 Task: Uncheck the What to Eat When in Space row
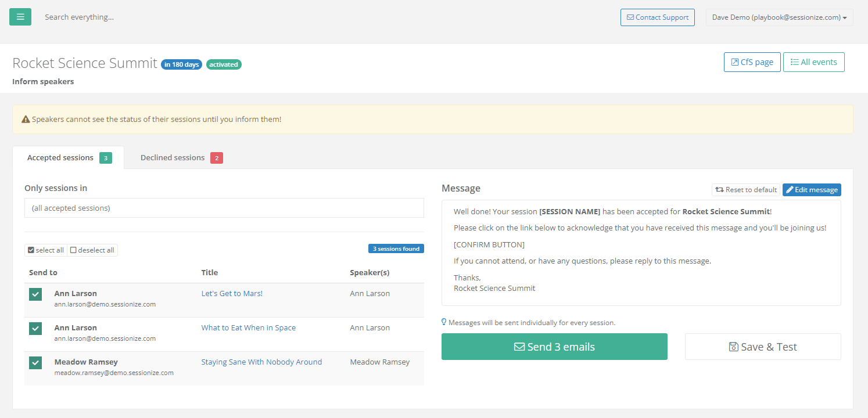tap(35, 329)
